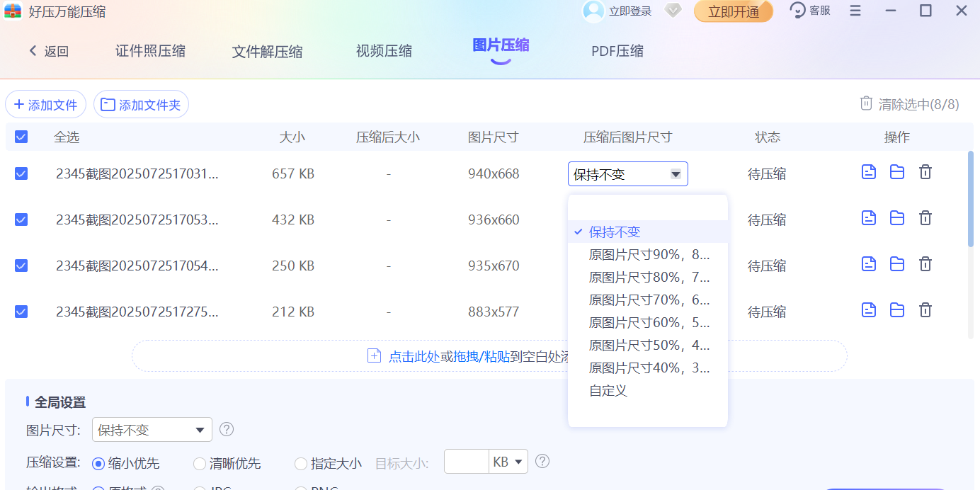Viewport: 980px width, 490px height.
Task: Open folder icon in the 657 KB row
Action: 897,172
